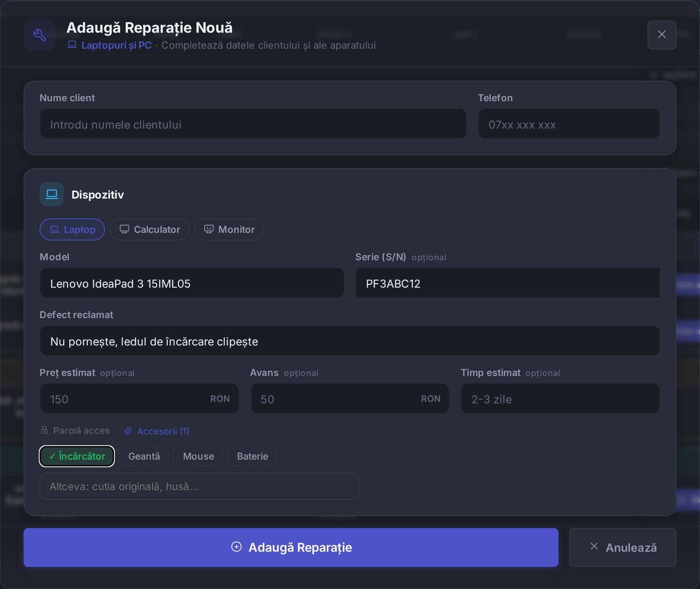700x589 pixels.
Task: Toggle the Baterie accessory chip
Action: tap(252, 456)
